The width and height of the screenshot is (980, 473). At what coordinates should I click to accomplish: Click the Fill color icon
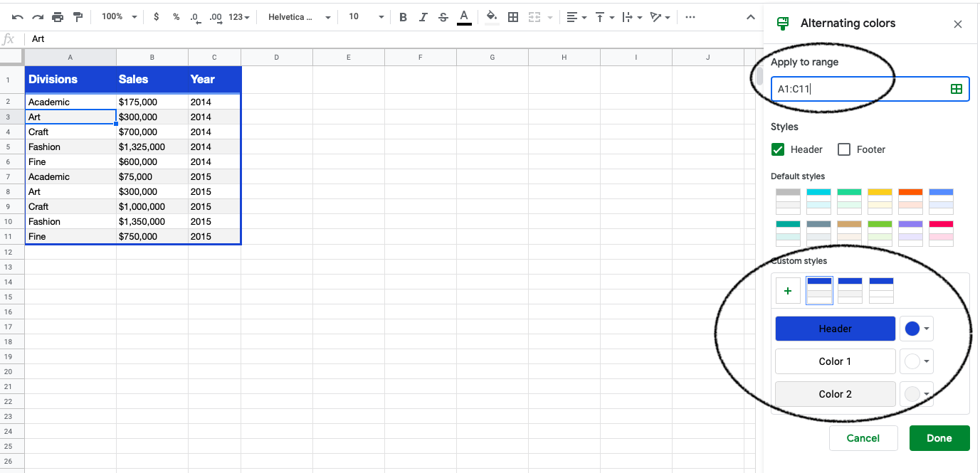[x=492, y=16]
